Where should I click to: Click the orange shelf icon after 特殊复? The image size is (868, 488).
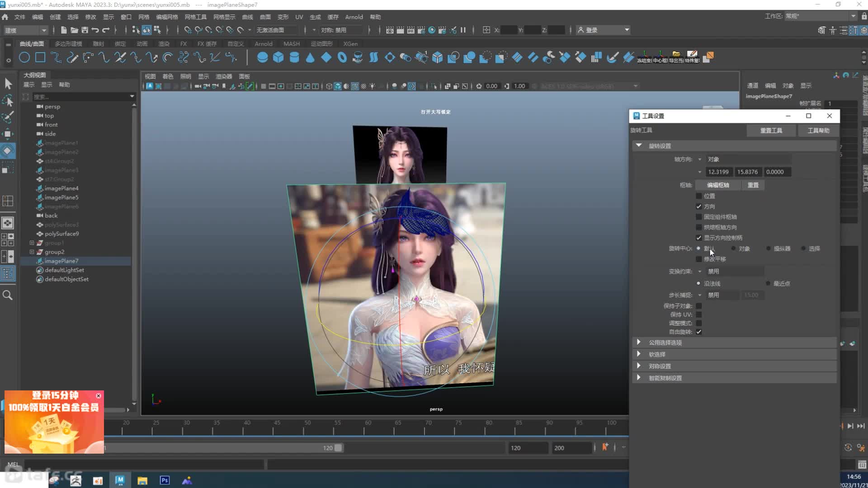[708, 56]
